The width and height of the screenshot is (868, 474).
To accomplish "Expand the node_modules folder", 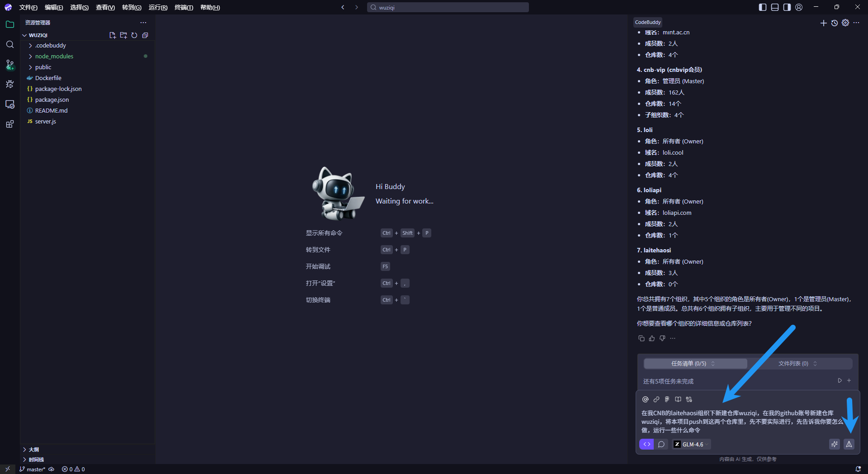I will click(x=54, y=57).
